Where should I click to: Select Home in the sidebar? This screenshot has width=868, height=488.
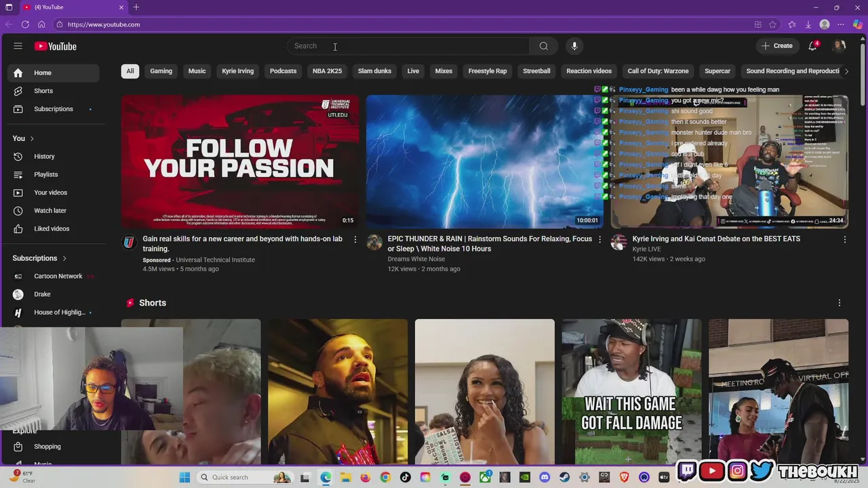[54, 73]
